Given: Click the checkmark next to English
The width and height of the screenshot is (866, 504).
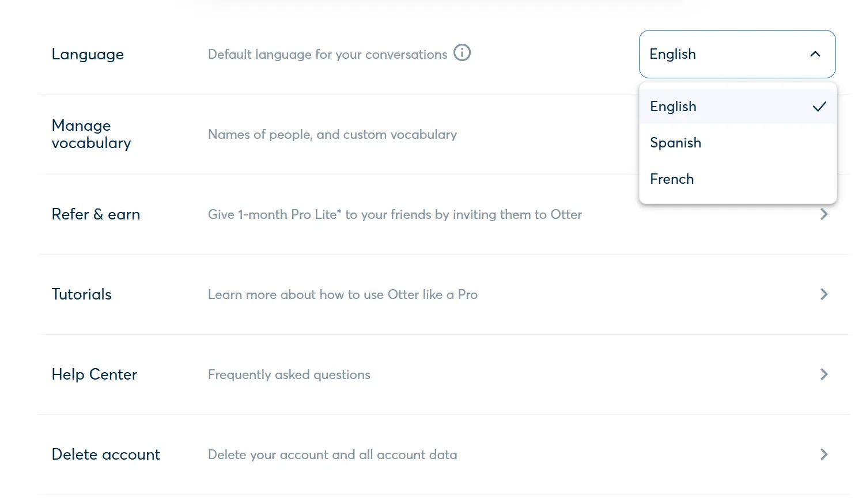Looking at the screenshot, I should [819, 107].
